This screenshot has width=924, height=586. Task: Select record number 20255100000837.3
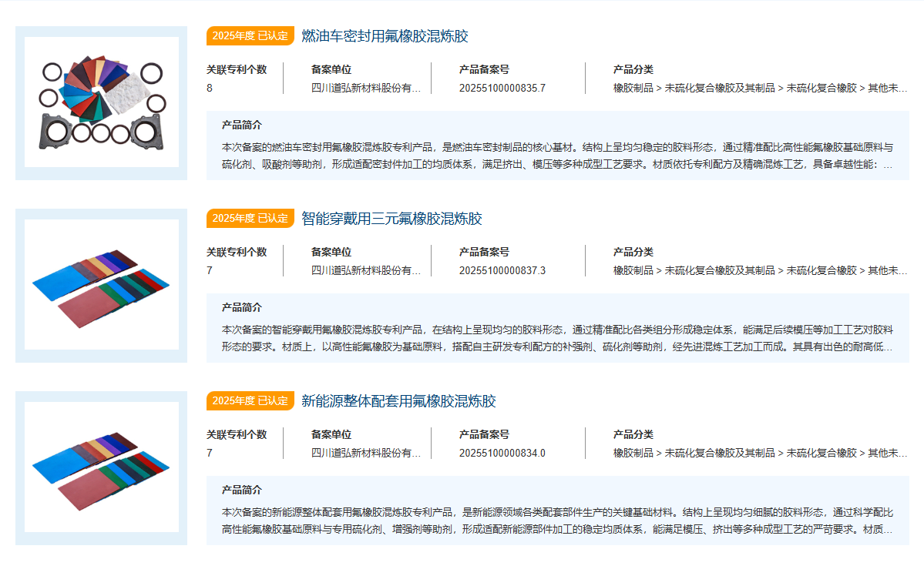coord(502,271)
